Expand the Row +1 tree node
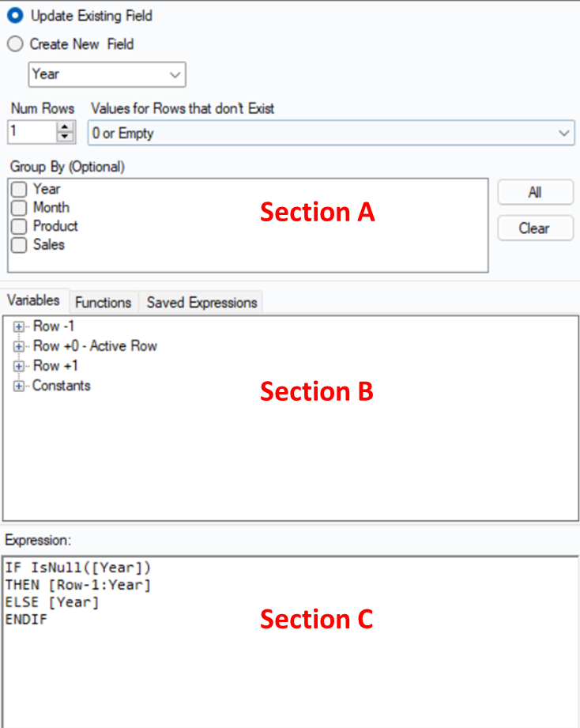 pyautogui.click(x=20, y=366)
